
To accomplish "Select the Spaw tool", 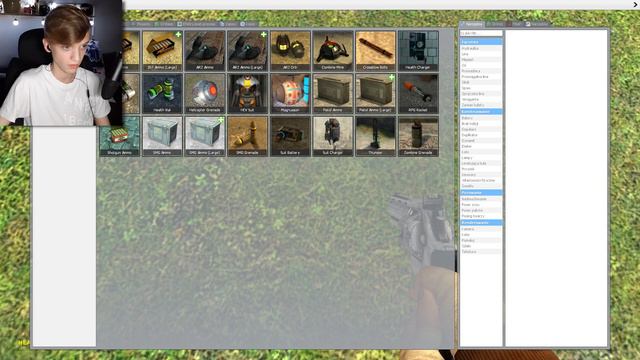I will point(481,88).
